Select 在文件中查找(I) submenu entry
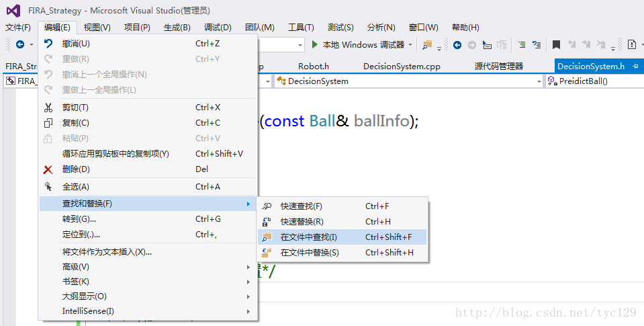Image resolution: width=644 pixels, height=326 pixels. (342, 237)
